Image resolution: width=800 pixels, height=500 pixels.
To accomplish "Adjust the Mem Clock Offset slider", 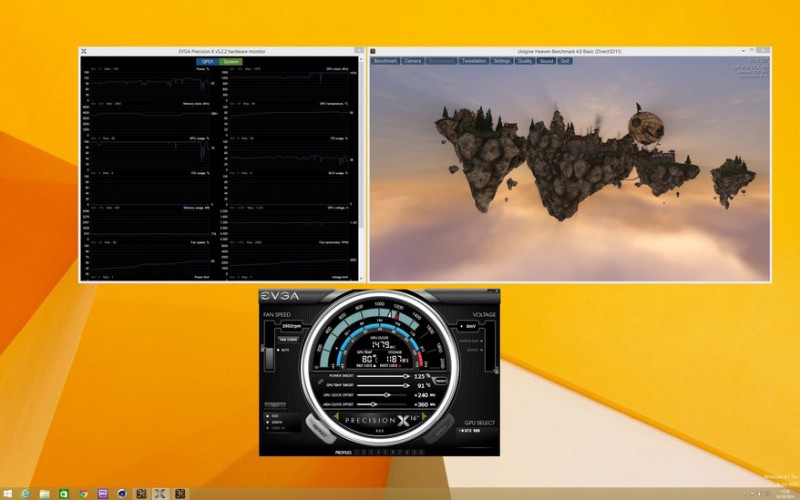I will (382, 404).
